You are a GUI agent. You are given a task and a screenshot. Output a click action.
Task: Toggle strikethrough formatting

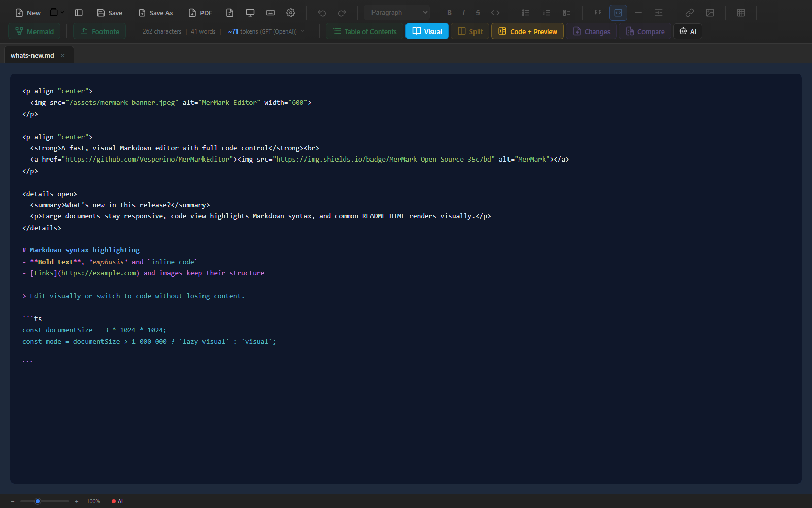tap(478, 13)
